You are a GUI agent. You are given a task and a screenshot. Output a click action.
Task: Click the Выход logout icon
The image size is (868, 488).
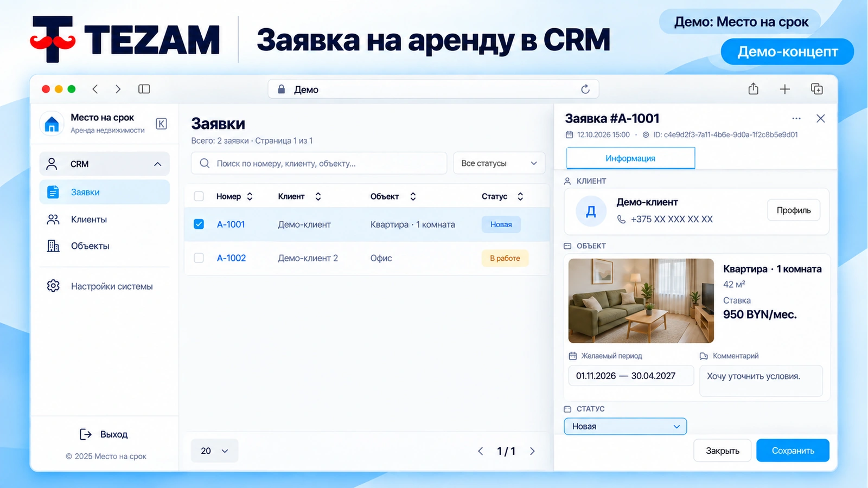[86, 434]
